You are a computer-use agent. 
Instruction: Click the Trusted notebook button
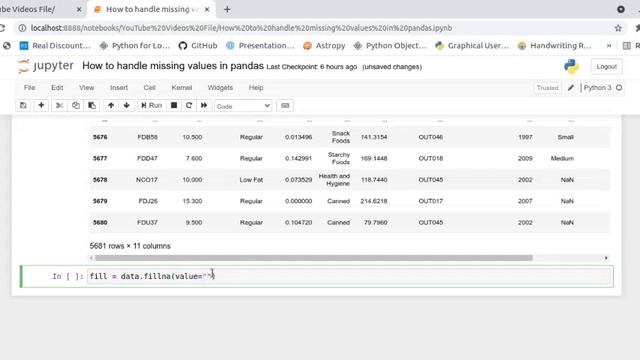pos(547,88)
